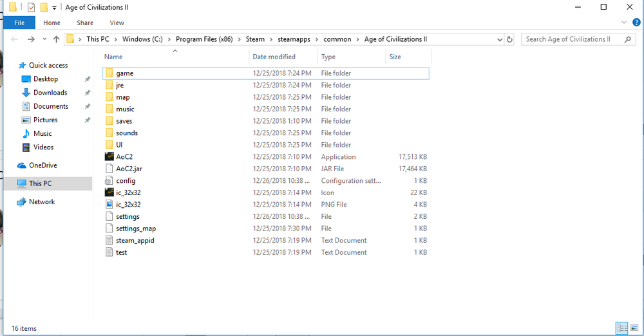
Task: Switch to details view layout
Action: [622, 328]
